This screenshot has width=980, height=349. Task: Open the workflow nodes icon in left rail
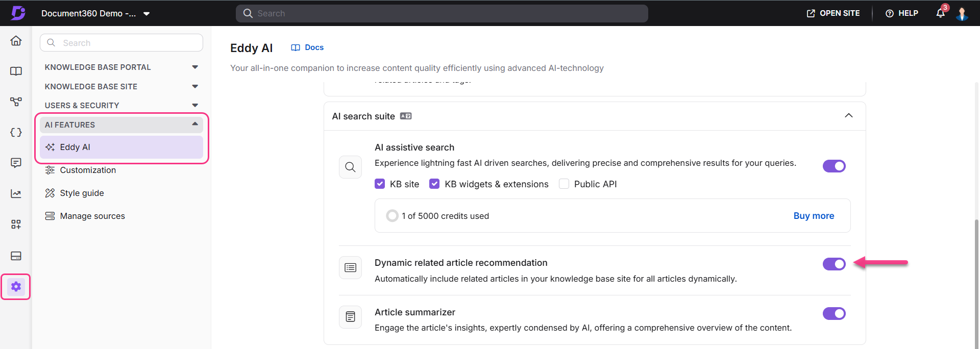16,102
